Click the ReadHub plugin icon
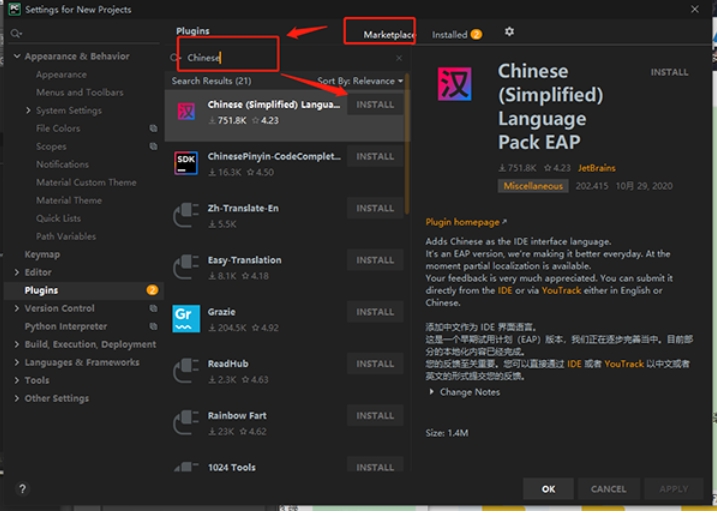This screenshot has width=717, height=516. pyautogui.click(x=186, y=370)
